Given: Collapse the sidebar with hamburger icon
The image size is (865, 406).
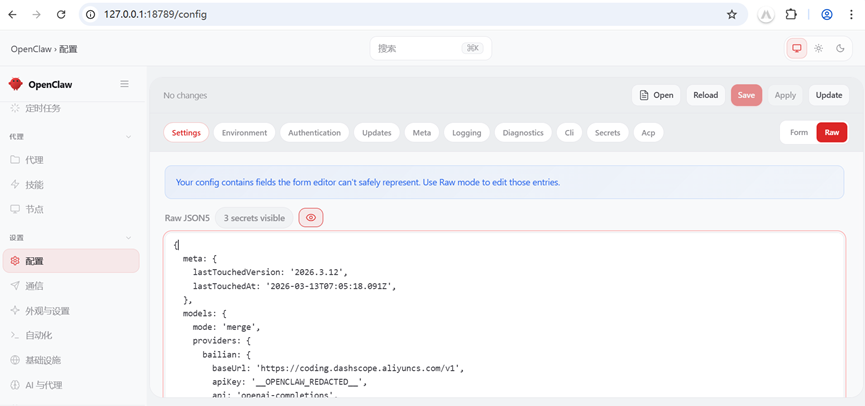Looking at the screenshot, I should pos(125,84).
